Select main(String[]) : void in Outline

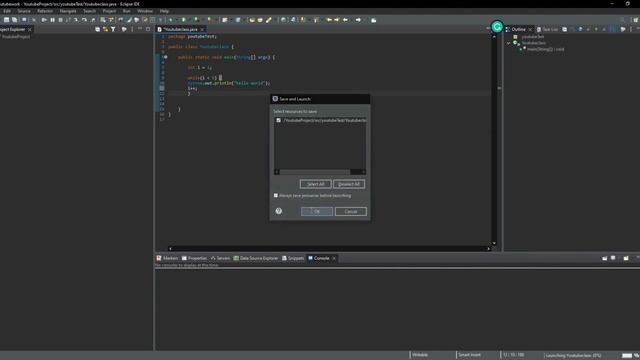545,49
